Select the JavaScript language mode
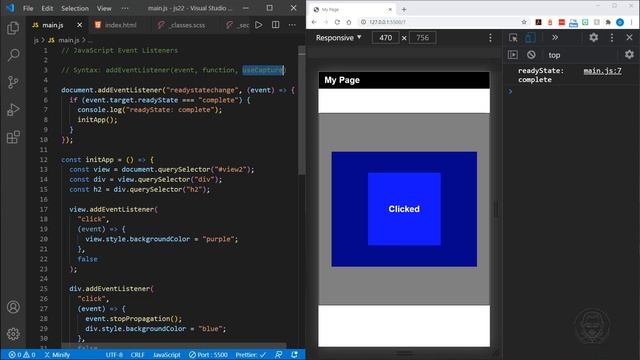The image size is (640, 360). (167, 355)
